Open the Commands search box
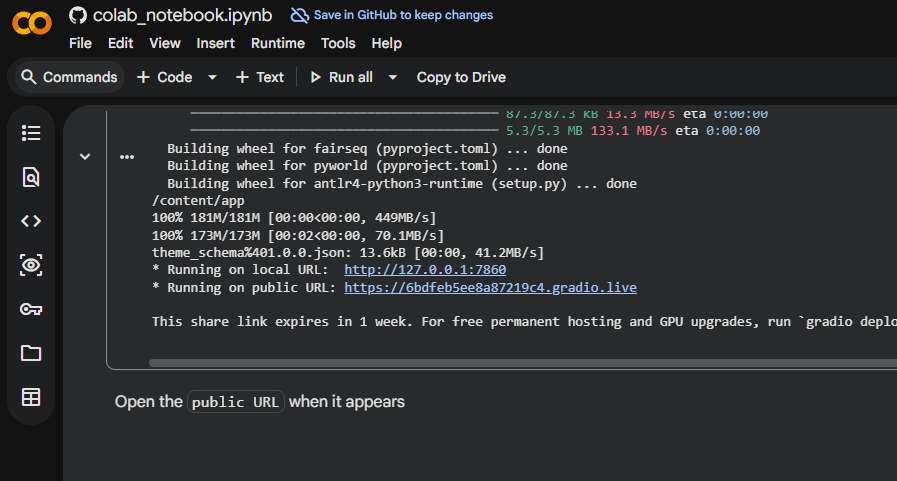897x481 pixels. [68, 77]
